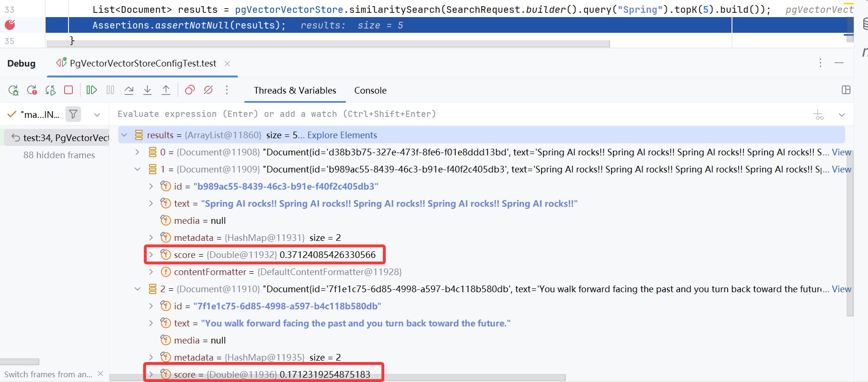Image resolution: width=868 pixels, height=382 pixels.
Task: Click the 'You walk forward' text value
Action: pyautogui.click(x=356, y=323)
